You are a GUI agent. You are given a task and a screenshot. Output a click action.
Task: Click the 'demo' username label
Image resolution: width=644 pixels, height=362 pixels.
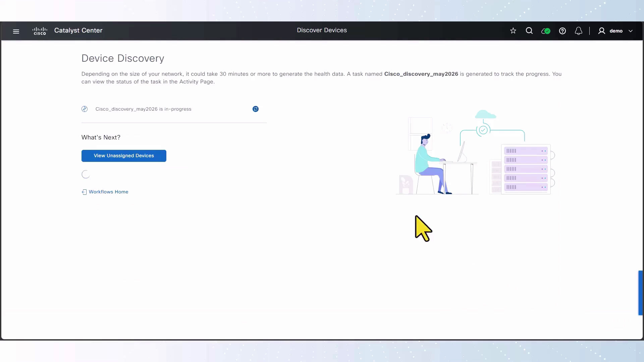pos(616,31)
